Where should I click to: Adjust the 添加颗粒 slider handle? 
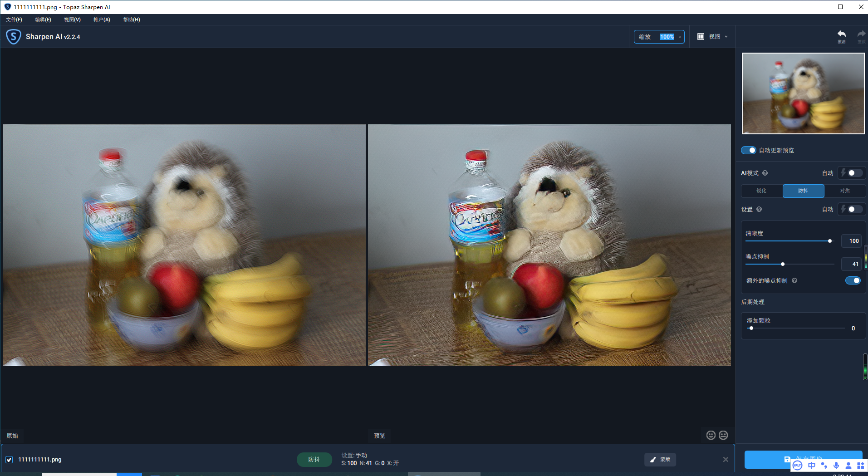[x=751, y=328]
